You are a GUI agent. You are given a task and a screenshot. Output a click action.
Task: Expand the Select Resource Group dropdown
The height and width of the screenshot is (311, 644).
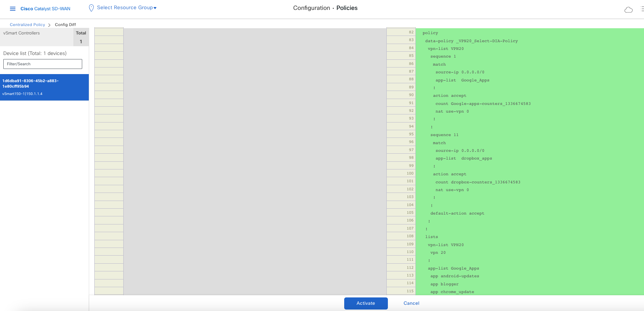[125, 8]
